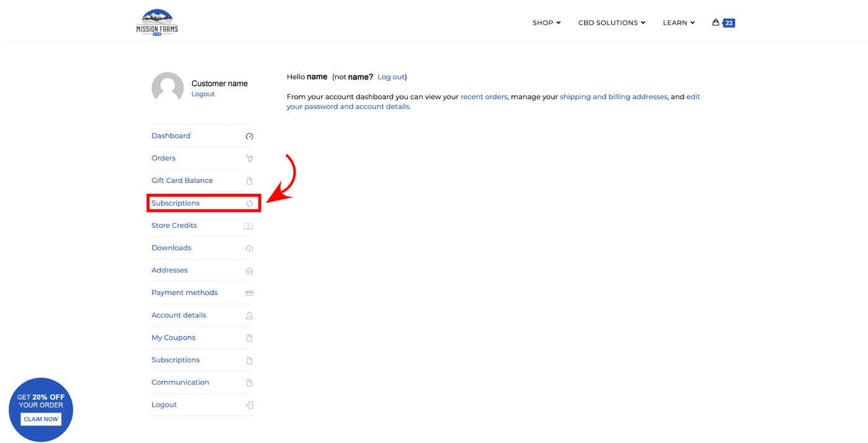Open the shopping cart icon
Screen dimensions: 868x443
coord(716,22)
